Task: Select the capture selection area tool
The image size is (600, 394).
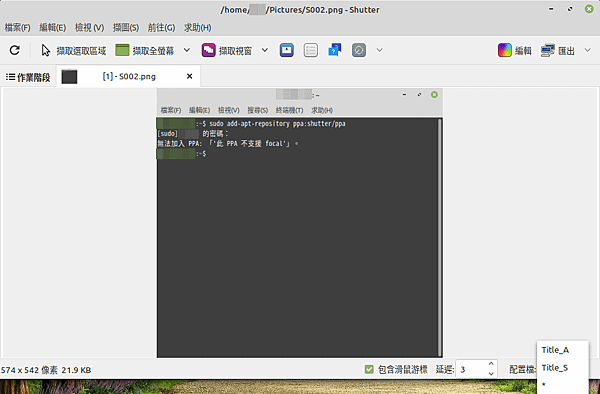Action: (73, 50)
